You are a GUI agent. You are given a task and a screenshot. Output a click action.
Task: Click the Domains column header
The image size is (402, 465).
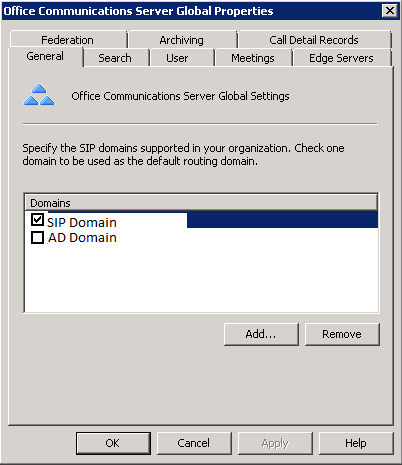click(x=201, y=203)
